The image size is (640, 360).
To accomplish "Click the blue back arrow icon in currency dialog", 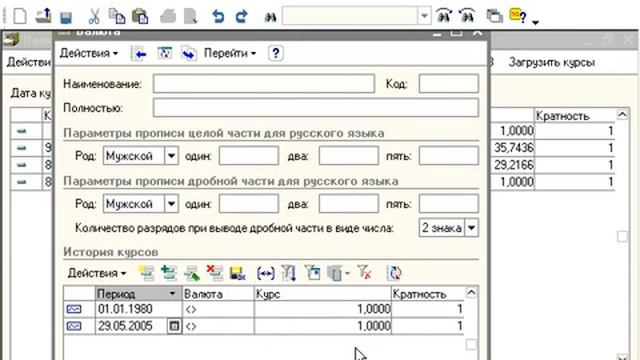I will pos(139,53).
